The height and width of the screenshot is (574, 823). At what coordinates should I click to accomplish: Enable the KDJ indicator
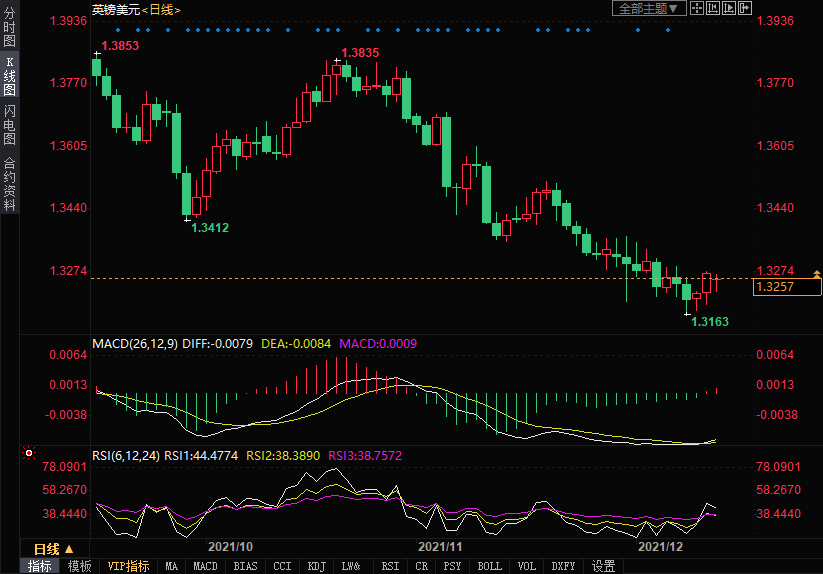coord(316,566)
